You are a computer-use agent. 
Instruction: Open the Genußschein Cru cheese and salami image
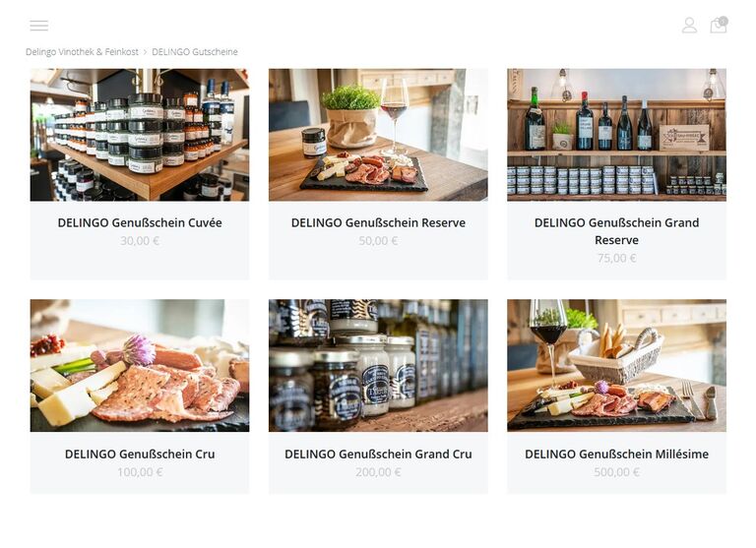point(140,365)
